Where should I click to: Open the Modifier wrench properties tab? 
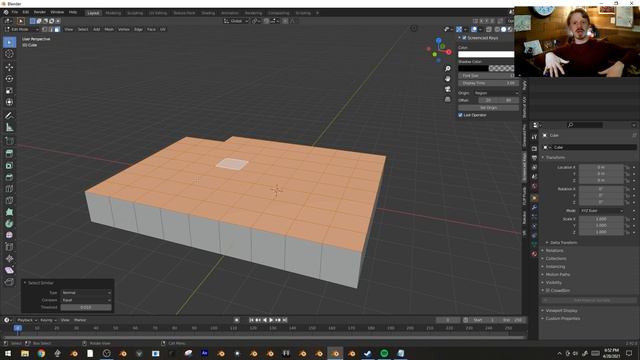[x=534, y=207]
